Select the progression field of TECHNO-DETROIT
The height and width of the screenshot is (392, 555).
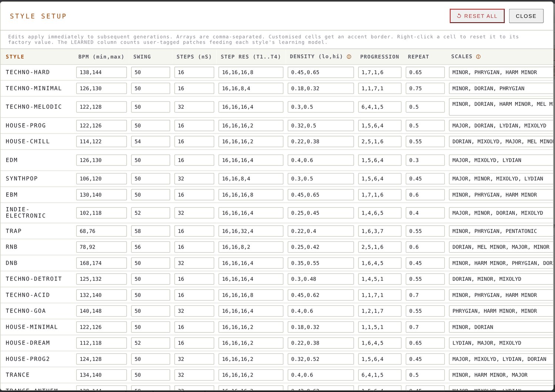(380, 279)
